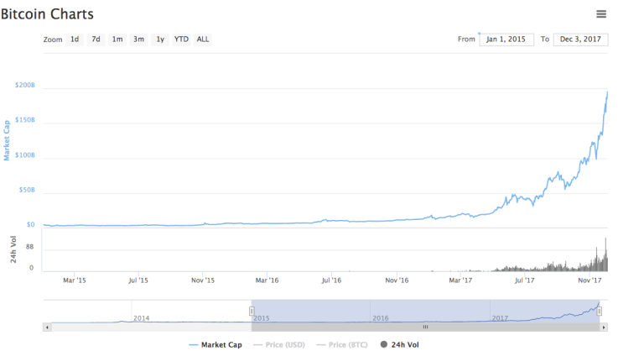
Task: Set zoom to ALL
Action: pos(202,39)
